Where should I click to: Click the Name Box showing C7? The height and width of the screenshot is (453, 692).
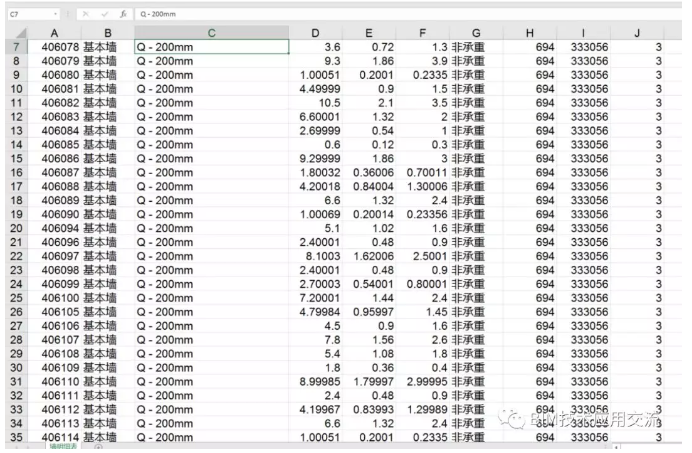34,14
